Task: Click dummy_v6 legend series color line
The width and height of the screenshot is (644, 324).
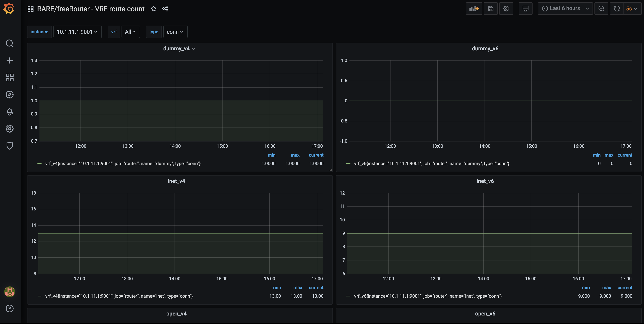Action: [x=348, y=164]
